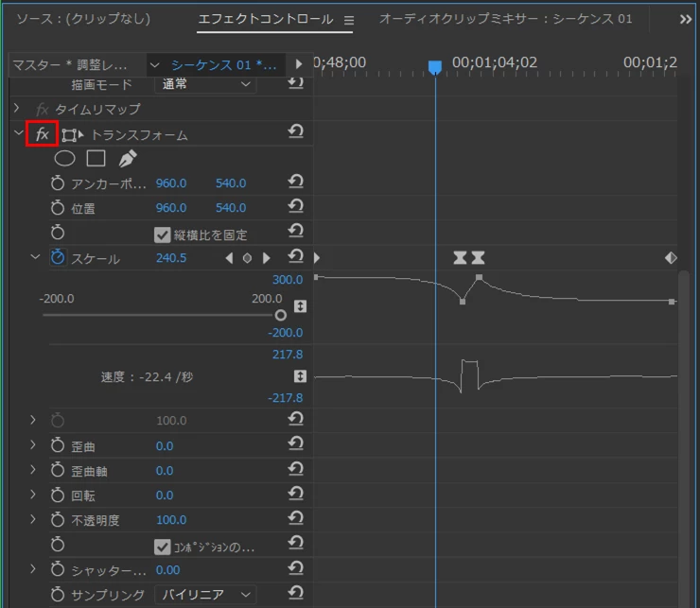Edit the 位置 X value 960.0
Image resolution: width=700 pixels, height=608 pixels.
pos(171,208)
